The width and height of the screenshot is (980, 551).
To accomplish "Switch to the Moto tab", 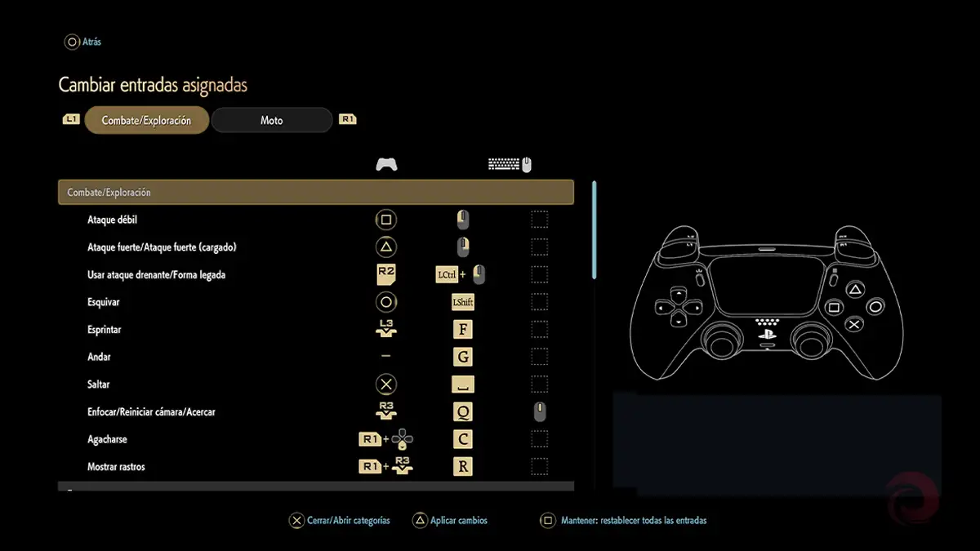I will pos(271,119).
